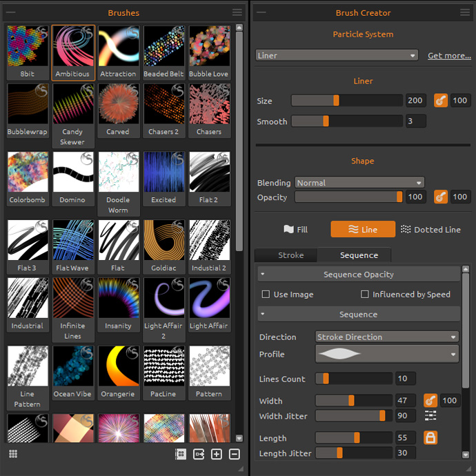476x476 pixels.
Task: Click the Width Jitter pattern icon
Action: tap(430, 416)
